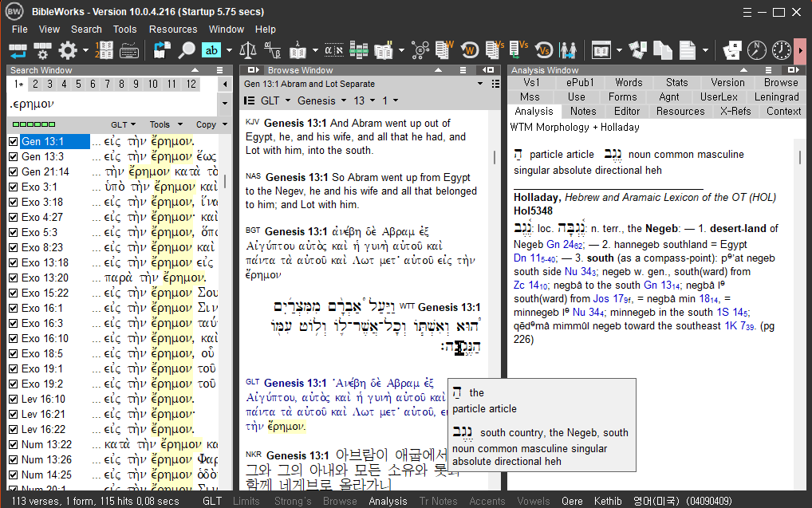Open the Gn 24:62 reference link

pyautogui.click(x=565, y=244)
